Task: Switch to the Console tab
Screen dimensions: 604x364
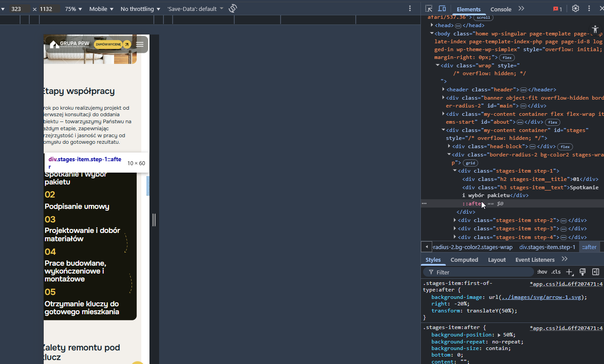Action: (x=501, y=9)
